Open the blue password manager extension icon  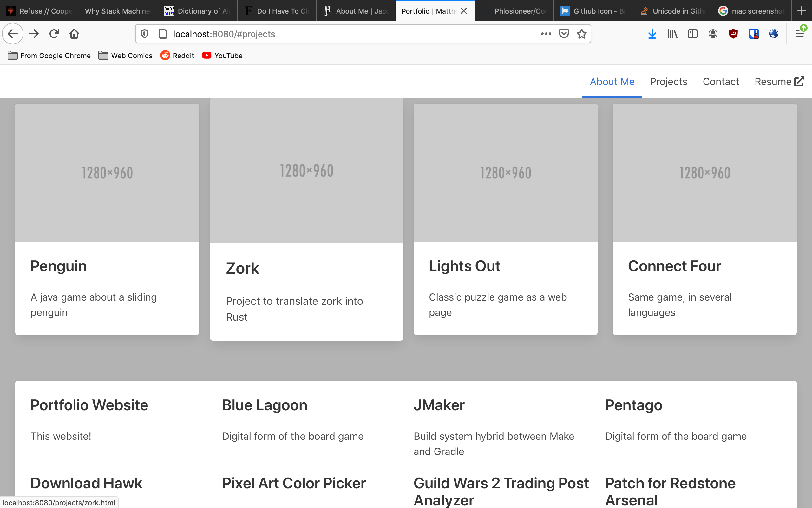754,34
